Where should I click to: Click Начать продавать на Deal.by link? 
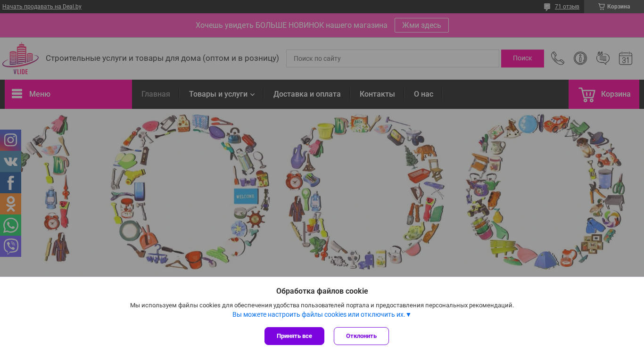point(42,7)
